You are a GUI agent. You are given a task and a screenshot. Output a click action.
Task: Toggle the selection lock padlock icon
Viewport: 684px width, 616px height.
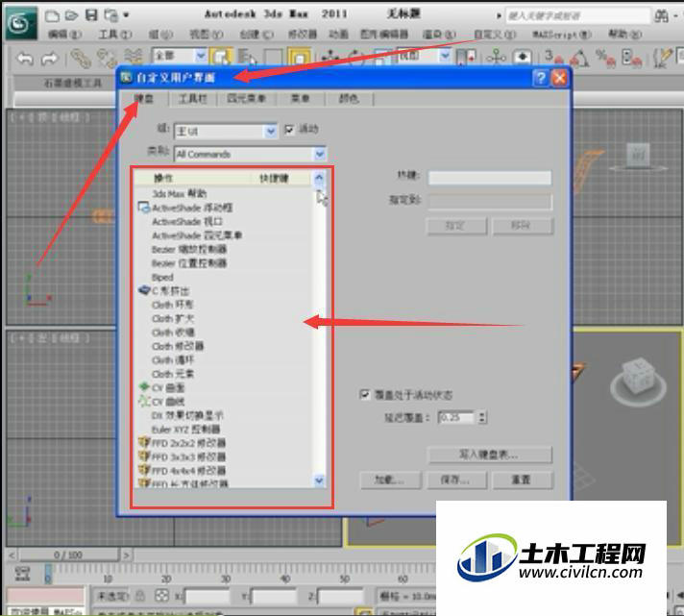click(x=139, y=596)
